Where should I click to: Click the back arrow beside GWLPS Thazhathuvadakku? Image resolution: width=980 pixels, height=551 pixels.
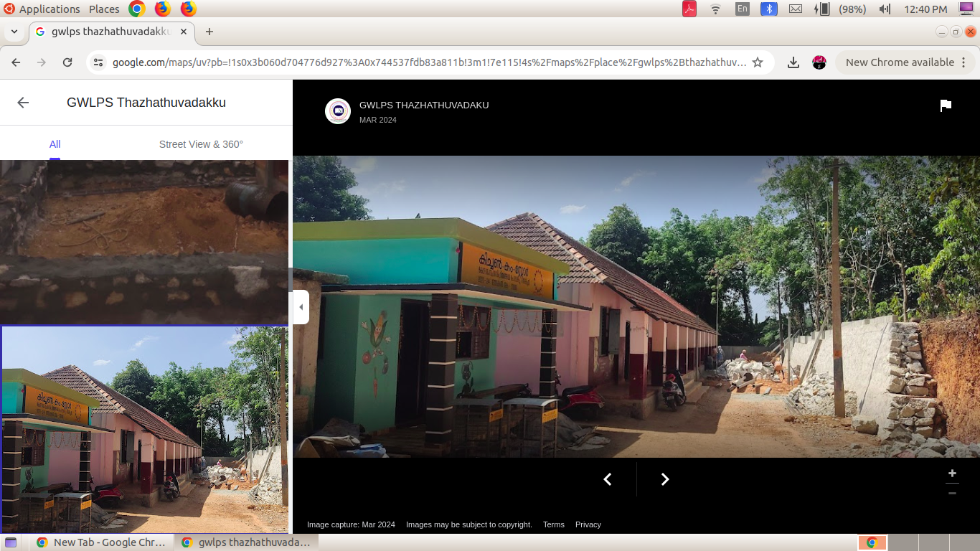click(23, 103)
